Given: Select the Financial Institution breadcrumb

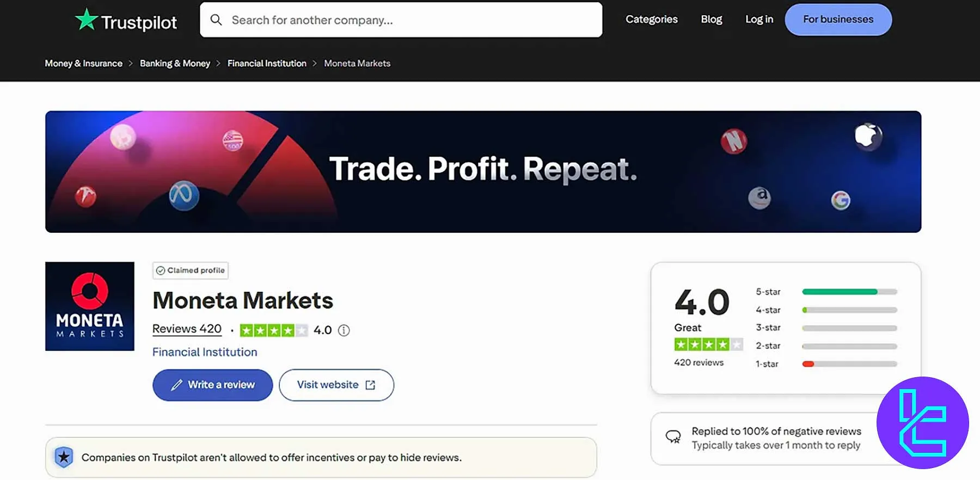Looking at the screenshot, I should point(267,63).
